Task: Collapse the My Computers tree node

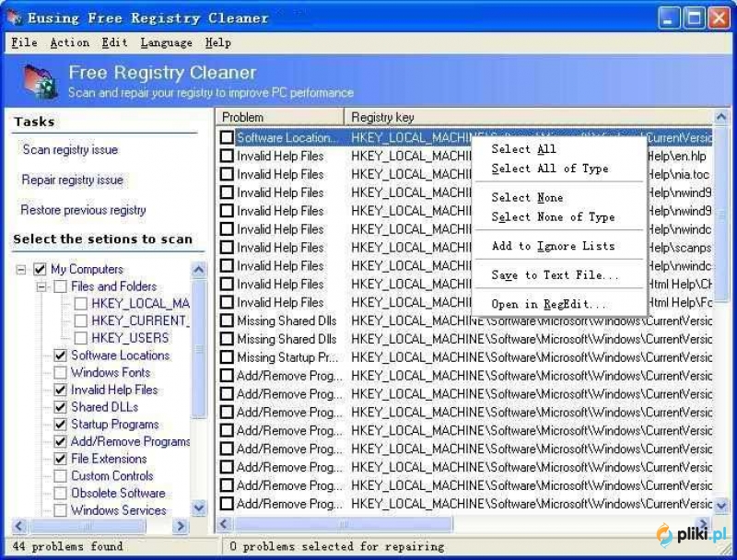Action: pos(21,270)
